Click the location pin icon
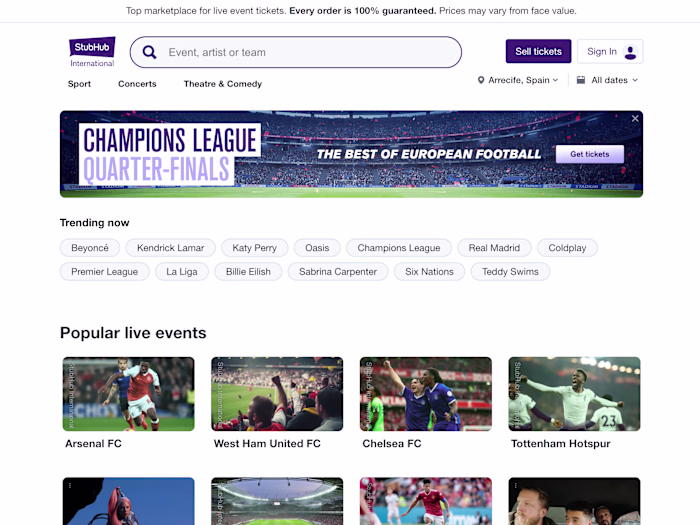The image size is (700, 525). [x=481, y=80]
